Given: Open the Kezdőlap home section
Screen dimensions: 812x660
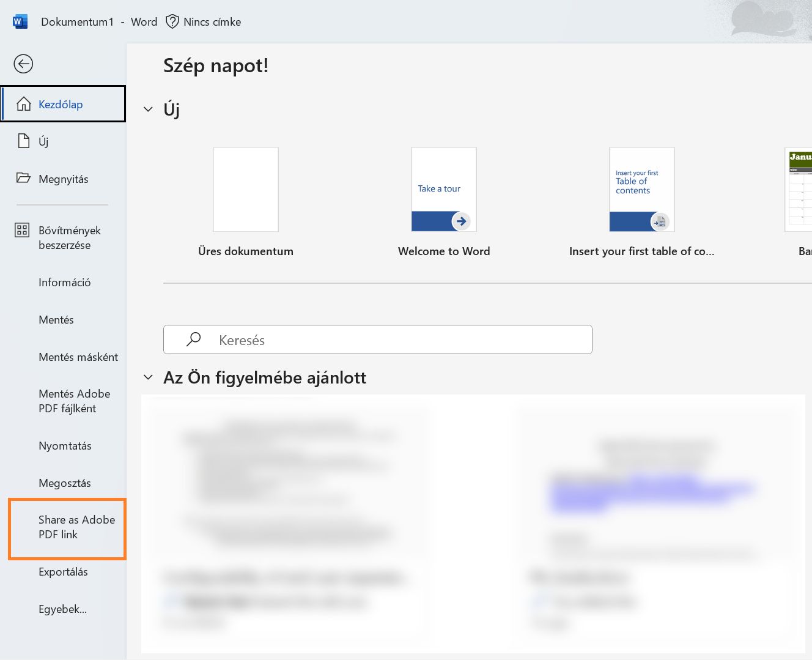Looking at the screenshot, I should [x=61, y=104].
